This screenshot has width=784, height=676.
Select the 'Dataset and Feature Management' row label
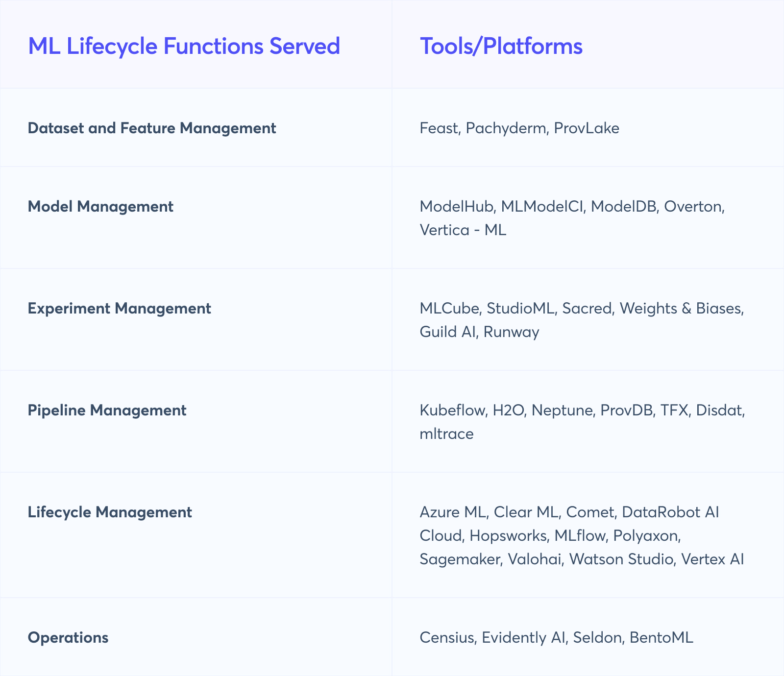[152, 128]
